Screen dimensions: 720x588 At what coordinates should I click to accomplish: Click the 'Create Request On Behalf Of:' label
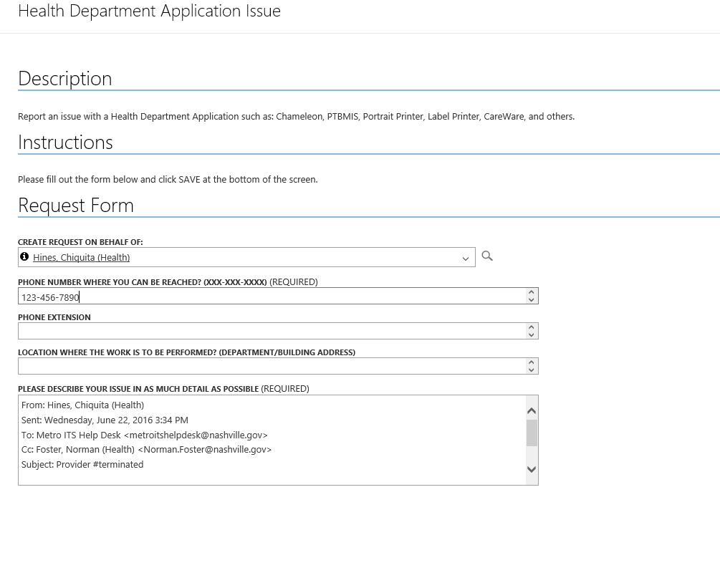(x=80, y=242)
